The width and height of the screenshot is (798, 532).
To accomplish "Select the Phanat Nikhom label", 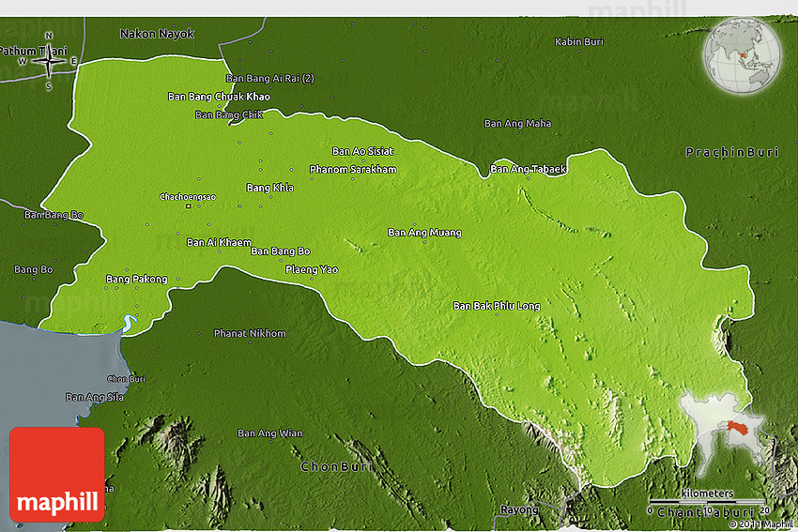I will point(250,333).
